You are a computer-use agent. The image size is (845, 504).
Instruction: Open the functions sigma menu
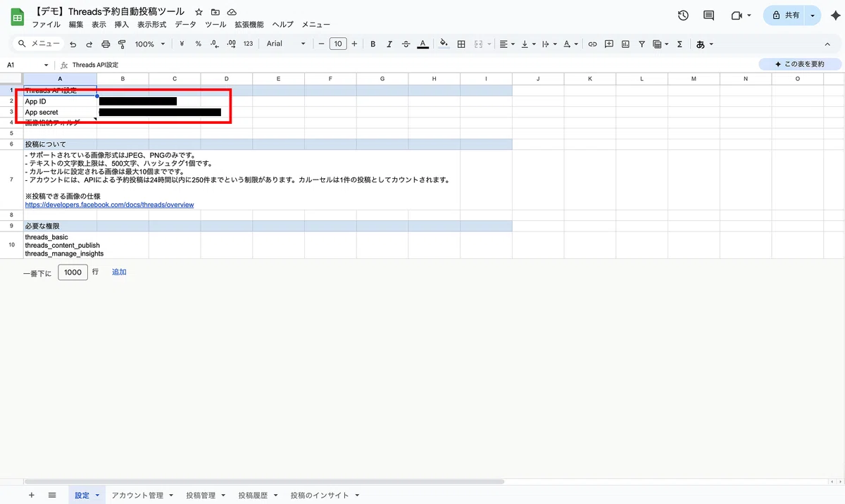tap(680, 44)
